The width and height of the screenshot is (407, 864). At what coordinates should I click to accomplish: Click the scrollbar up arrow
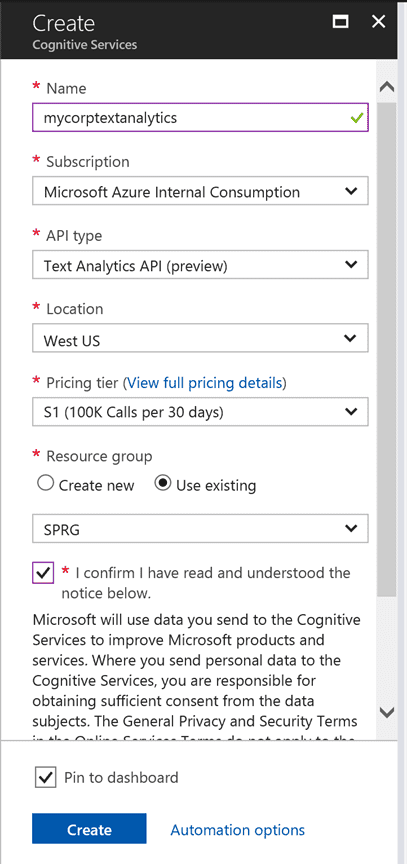click(387, 87)
